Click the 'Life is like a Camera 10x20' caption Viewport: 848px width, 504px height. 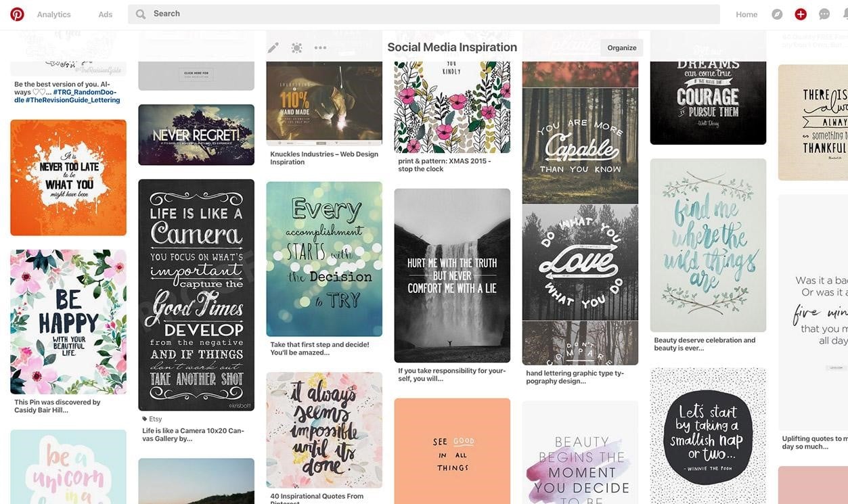point(193,434)
